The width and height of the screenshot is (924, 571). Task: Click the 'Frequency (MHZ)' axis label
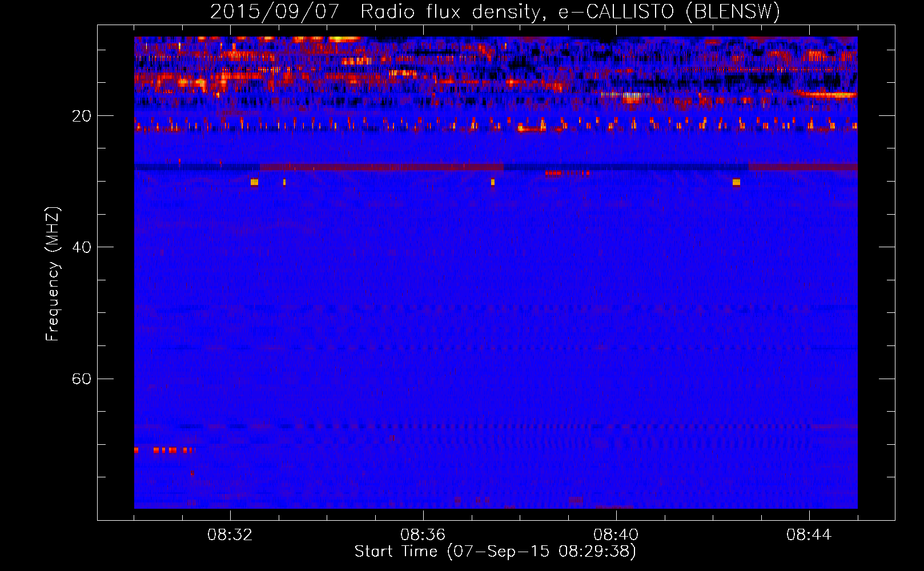tap(53, 274)
